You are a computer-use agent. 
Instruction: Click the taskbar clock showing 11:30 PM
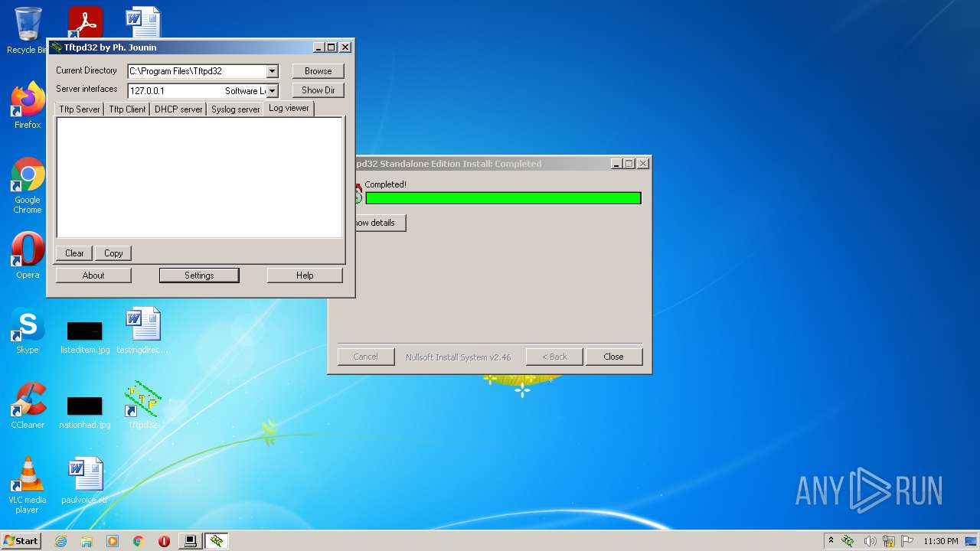940,541
